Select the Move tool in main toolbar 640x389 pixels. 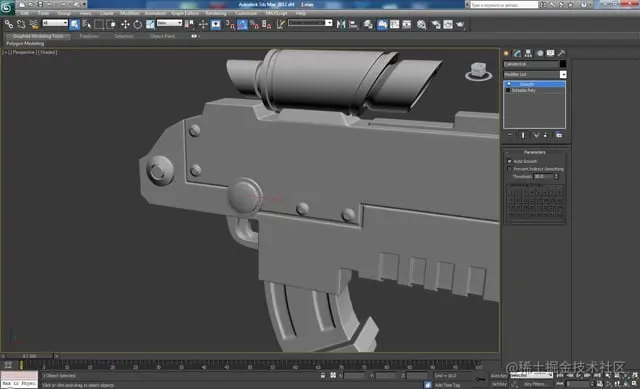coord(125,24)
